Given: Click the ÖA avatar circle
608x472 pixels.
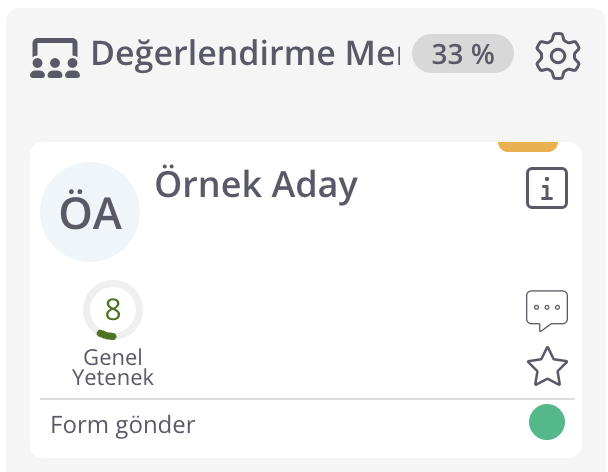Looking at the screenshot, I should point(90,212).
